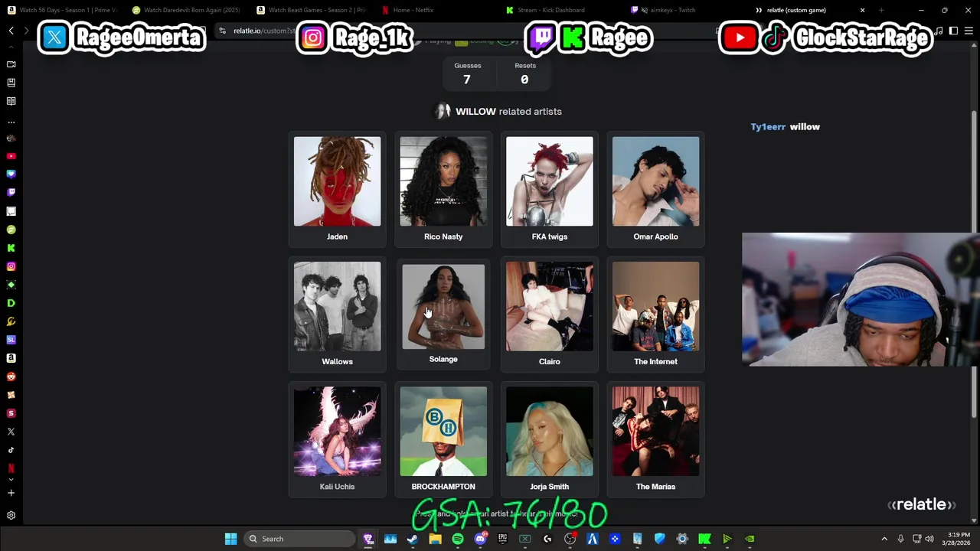Launch Epic Games from the taskbar
The height and width of the screenshot is (551, 980).
(x=502, y=539)
